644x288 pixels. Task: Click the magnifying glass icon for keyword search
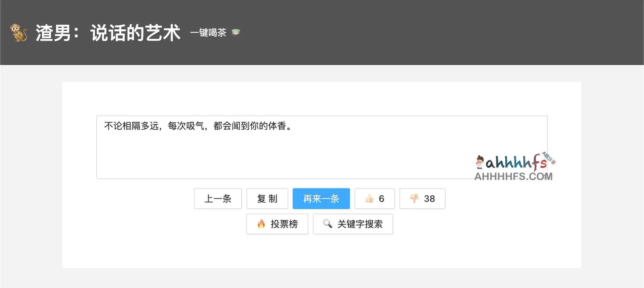[x=327, y=224]
